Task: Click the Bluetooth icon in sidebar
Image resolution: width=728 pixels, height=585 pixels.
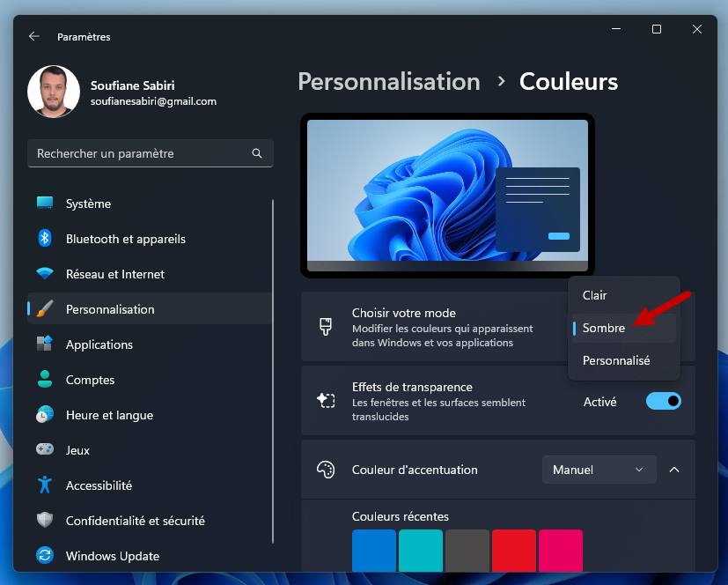Action: tap(45, 239)
